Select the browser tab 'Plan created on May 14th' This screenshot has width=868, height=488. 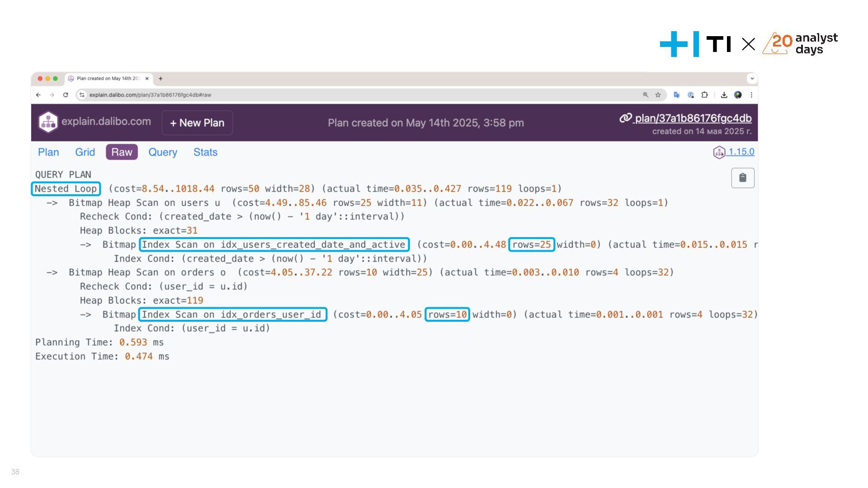[108, 79]
